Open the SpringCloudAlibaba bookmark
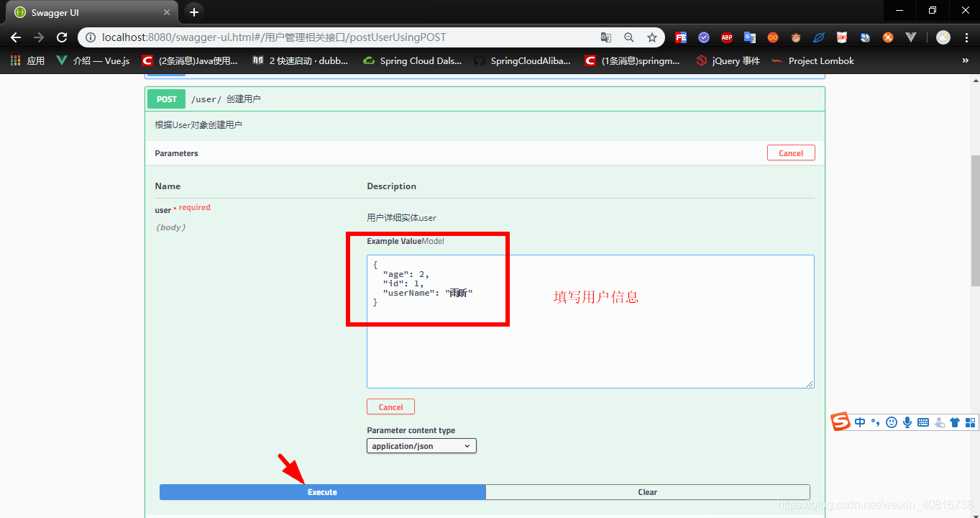The height and width of the screenshot is (518, 980). [x=523, y=61]
